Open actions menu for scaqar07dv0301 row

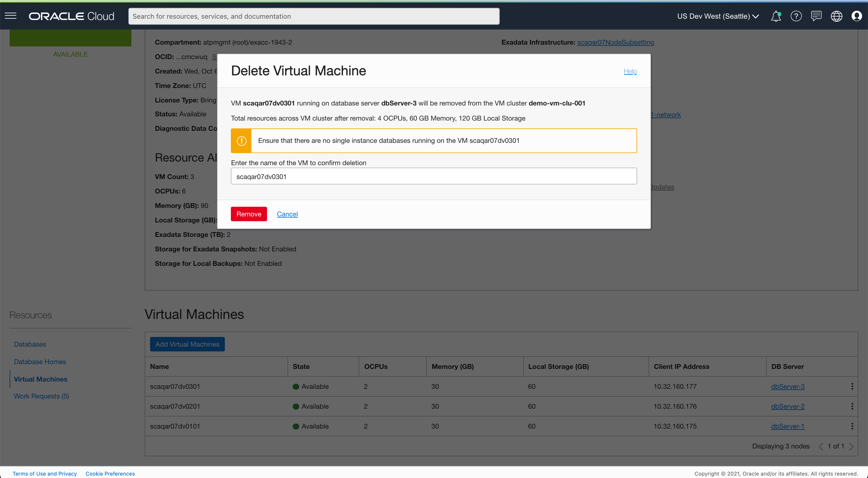click(x=852, y=386)
